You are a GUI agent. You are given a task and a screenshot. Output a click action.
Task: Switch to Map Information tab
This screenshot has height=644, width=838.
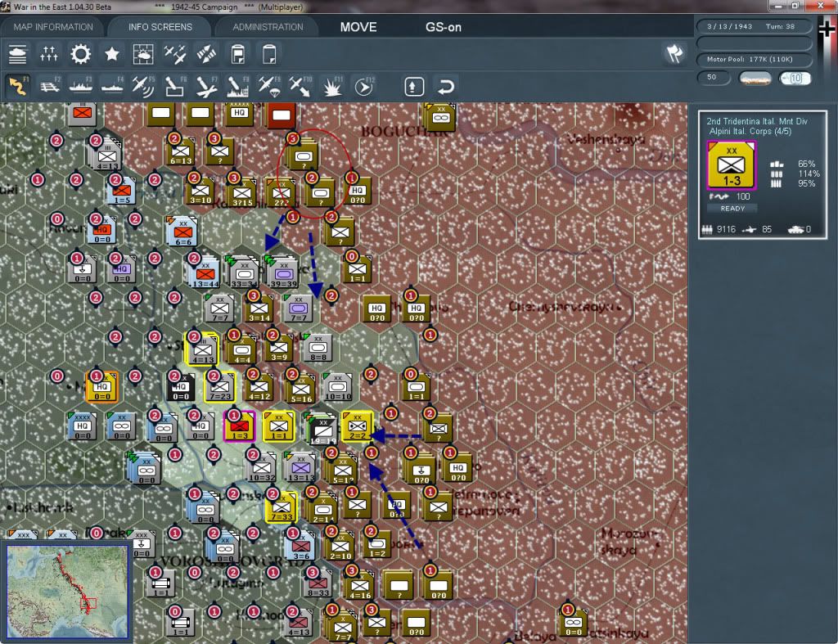click(53, 27)
